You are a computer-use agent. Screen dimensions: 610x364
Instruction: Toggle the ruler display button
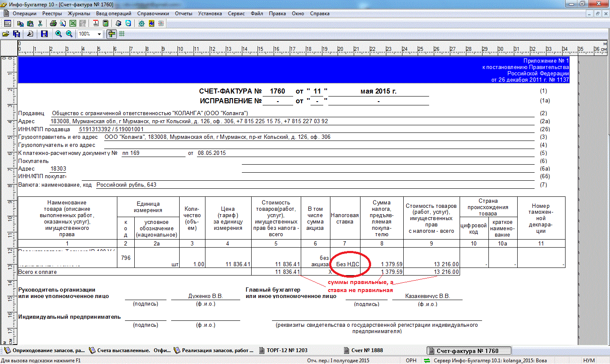(111, 34)
